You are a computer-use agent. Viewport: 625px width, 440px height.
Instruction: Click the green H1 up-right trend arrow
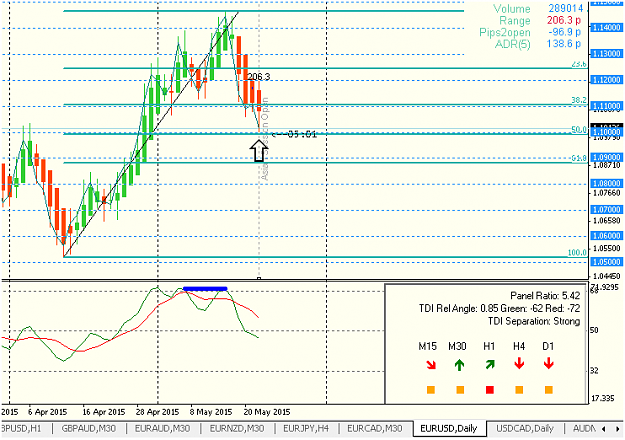(x=490, y=364)
